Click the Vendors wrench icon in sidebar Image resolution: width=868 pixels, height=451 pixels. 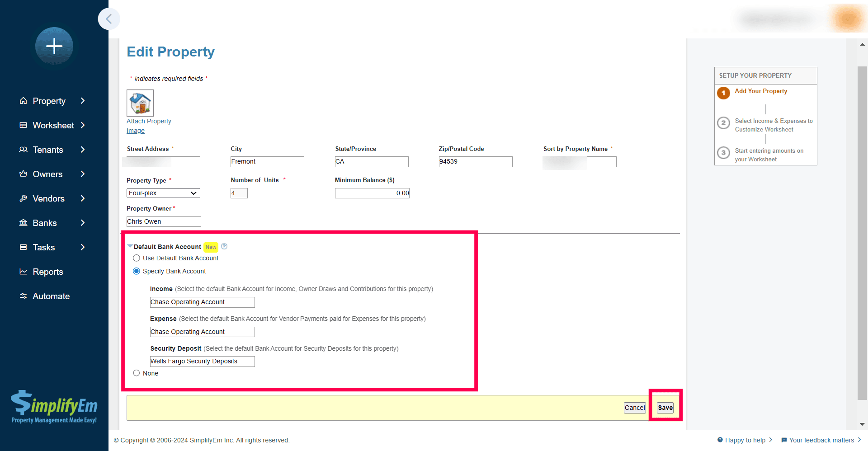tap(23, 198)
